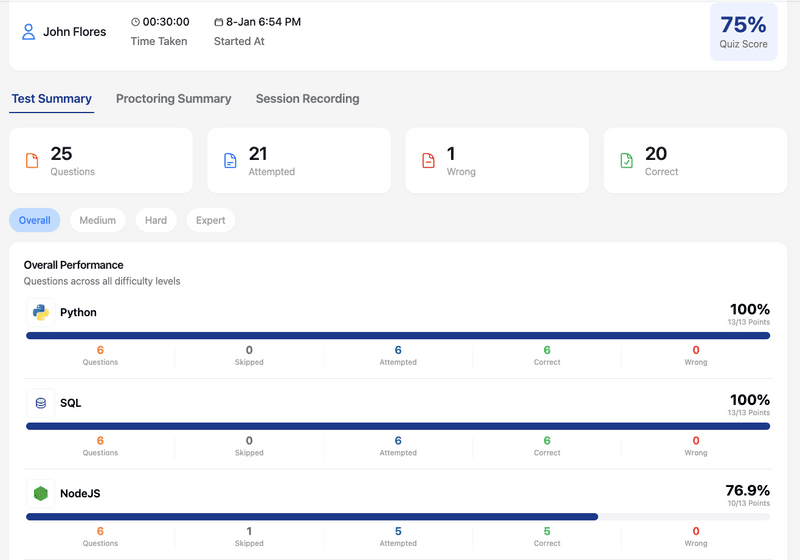Filter results by Expert difficulty
The image size is (800, 560).
[x=211, y=220]
